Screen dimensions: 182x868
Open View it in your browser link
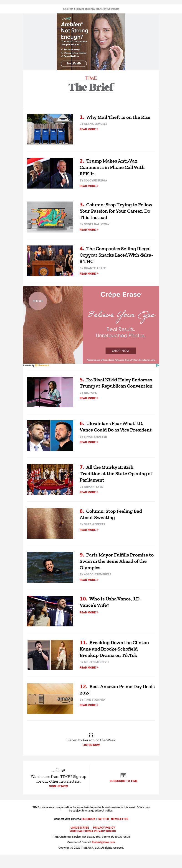pos(107,9)
